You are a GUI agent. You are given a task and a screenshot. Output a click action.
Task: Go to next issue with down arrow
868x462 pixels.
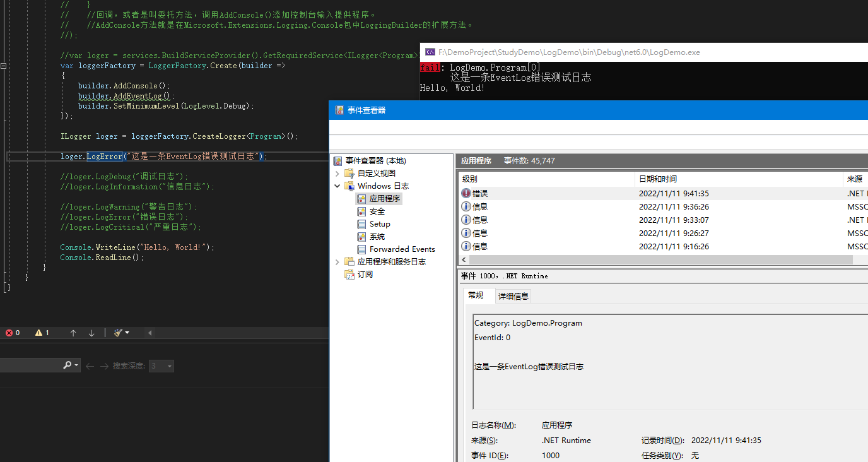pos(91,333)
